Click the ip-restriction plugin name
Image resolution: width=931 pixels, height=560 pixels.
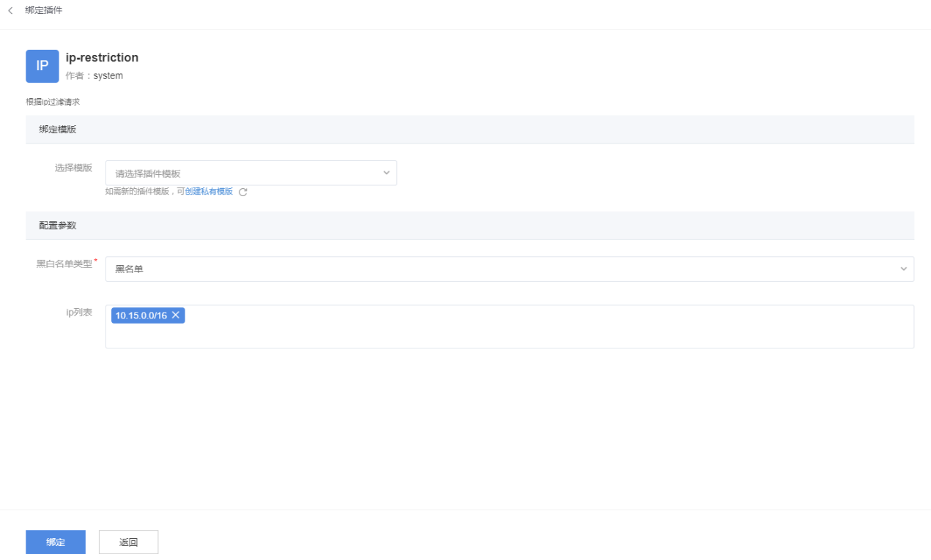[102, 58]
